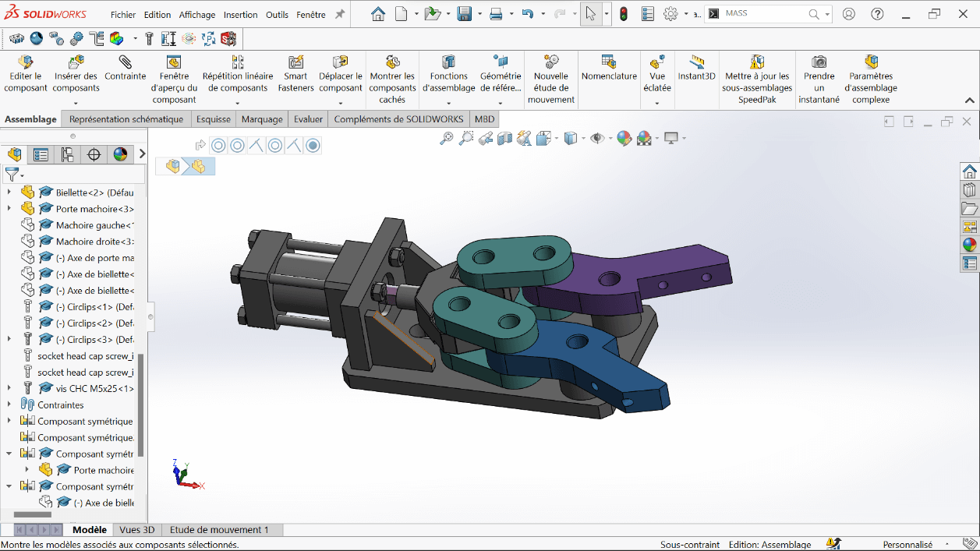
Task: Click the MASS command search field
Action: coord(764,14)
